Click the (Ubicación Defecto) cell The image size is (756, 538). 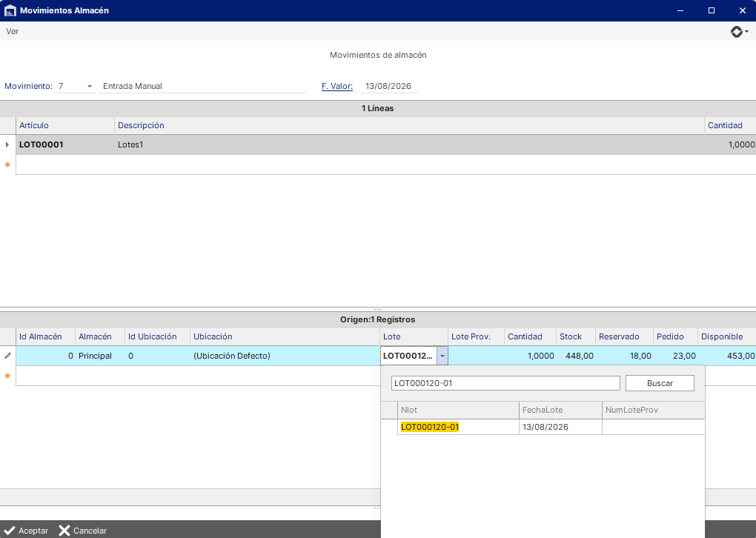point(285,356)
